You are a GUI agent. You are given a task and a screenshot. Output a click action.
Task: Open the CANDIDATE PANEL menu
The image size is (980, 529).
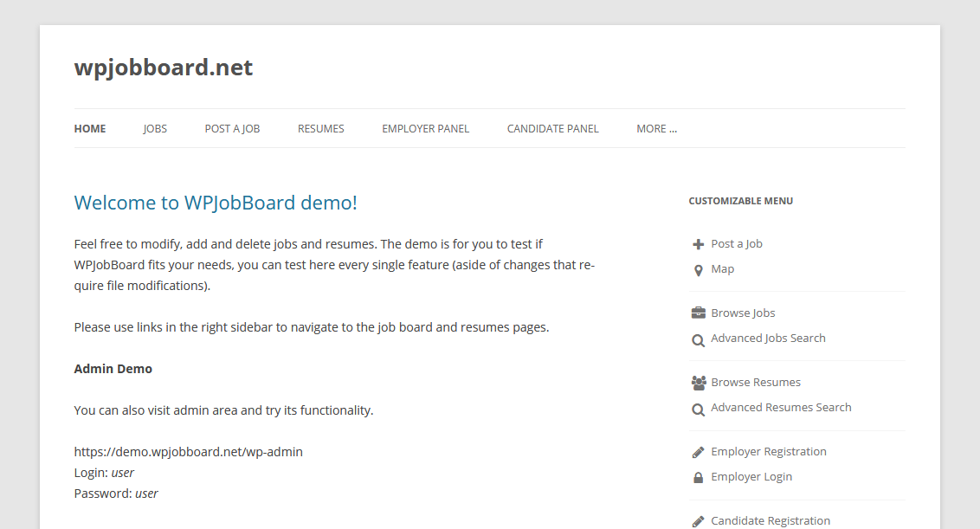[552, 129]
